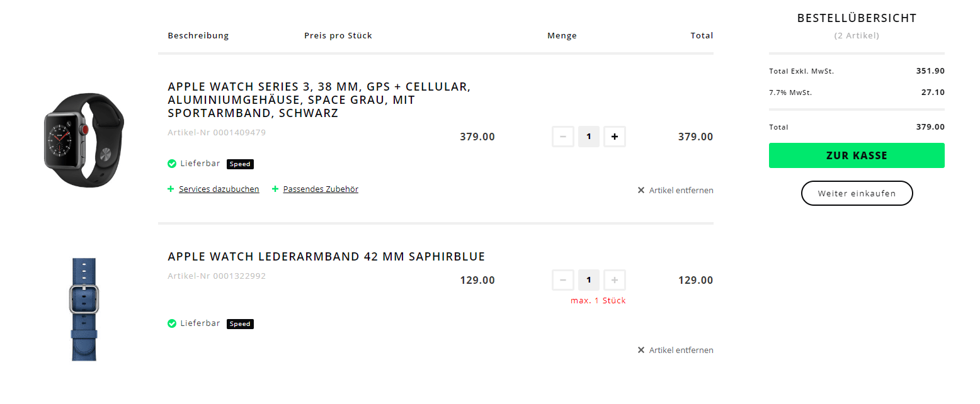Open the Apple Watch Series 3 product title
This screenshot has height=404, width=980.
click(319, 100)
